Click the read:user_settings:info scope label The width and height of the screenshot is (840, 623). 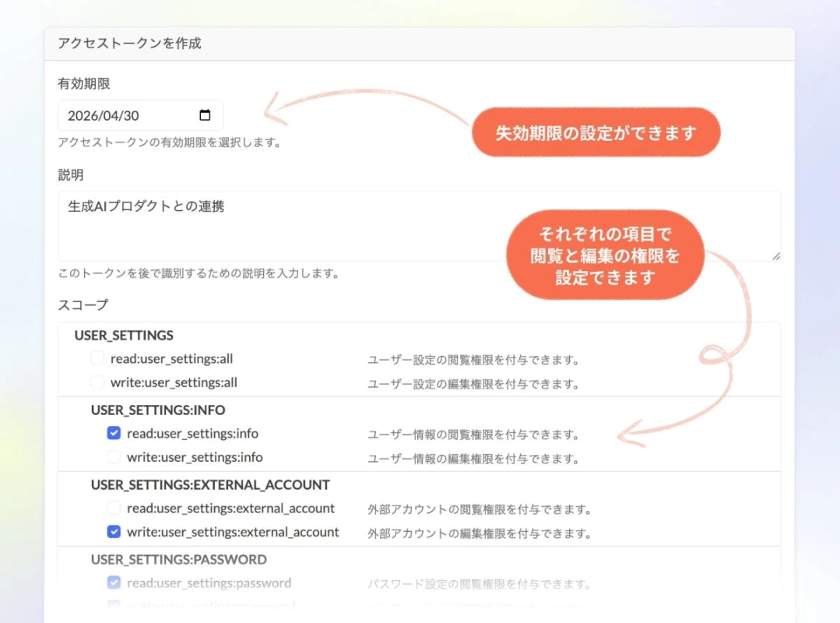pos(192,435)
